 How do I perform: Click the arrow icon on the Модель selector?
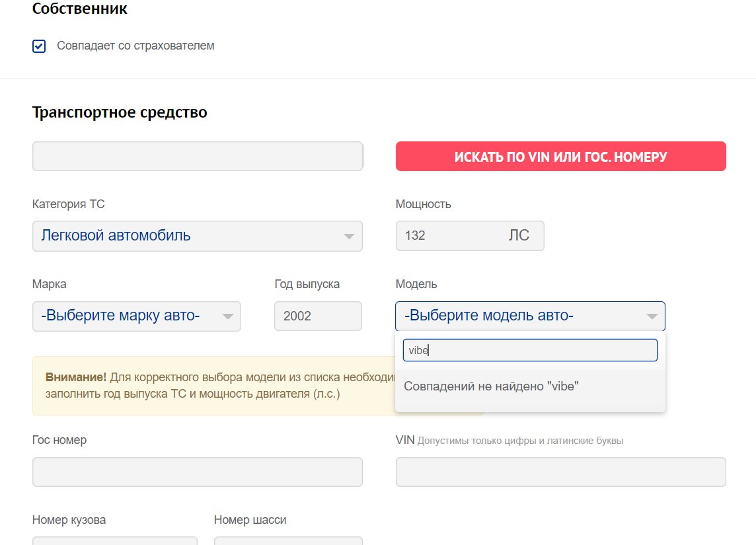(652, 316)
